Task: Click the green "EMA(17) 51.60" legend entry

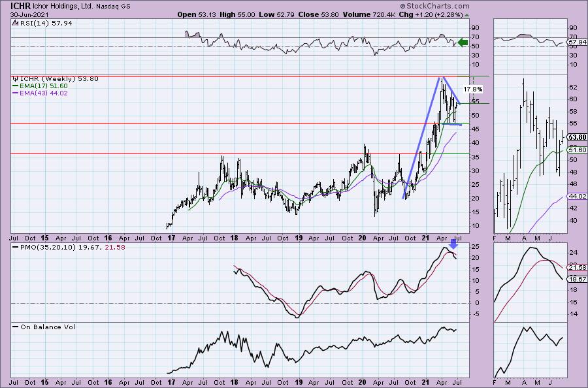Action: pyautogui.click(x=44, y=86)
